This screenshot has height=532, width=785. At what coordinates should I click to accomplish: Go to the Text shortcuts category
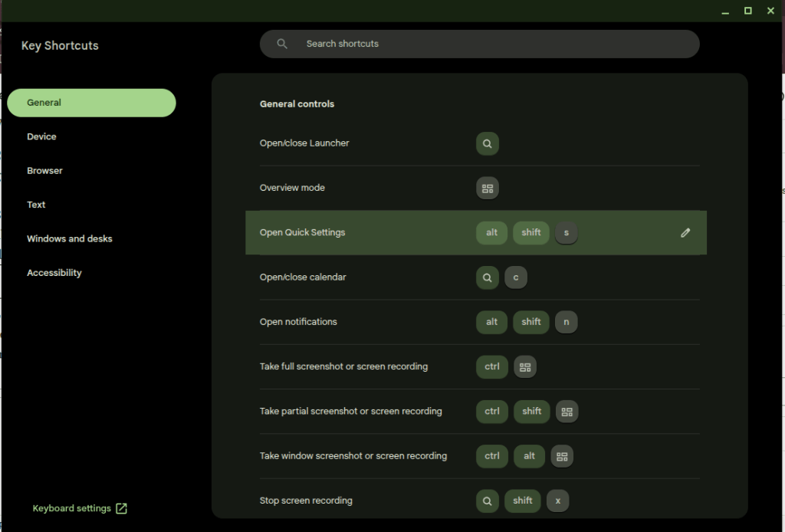point(37,205)
